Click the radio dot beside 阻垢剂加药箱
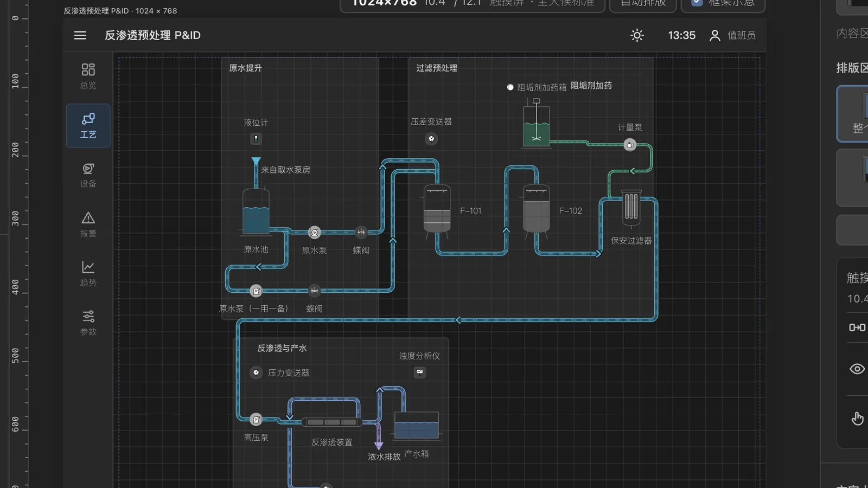 tap(510, 87)
